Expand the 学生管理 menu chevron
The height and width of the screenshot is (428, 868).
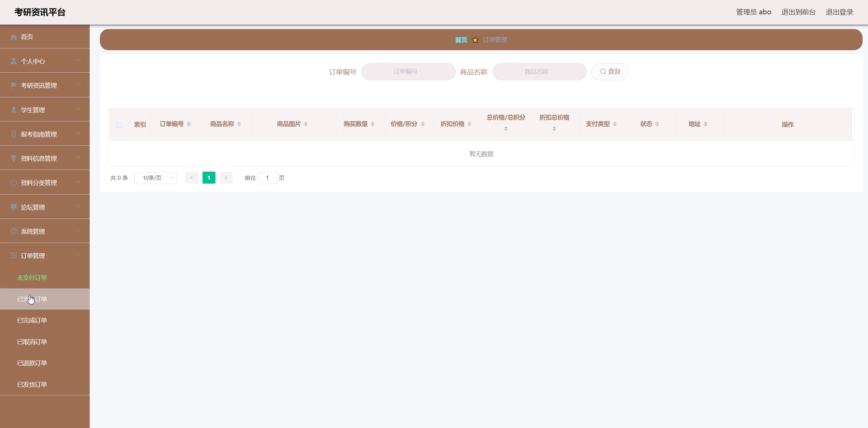pyautogui.click(x=79, y=109)
